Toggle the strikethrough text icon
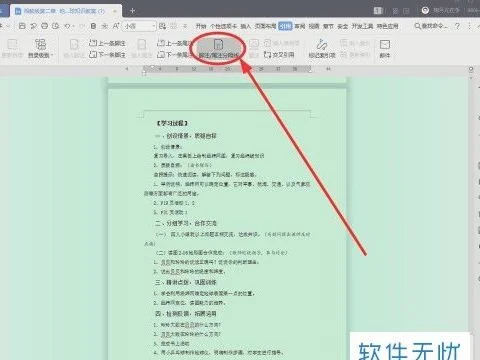The height and width of the screenshot is (360, 480). (105, 26)
